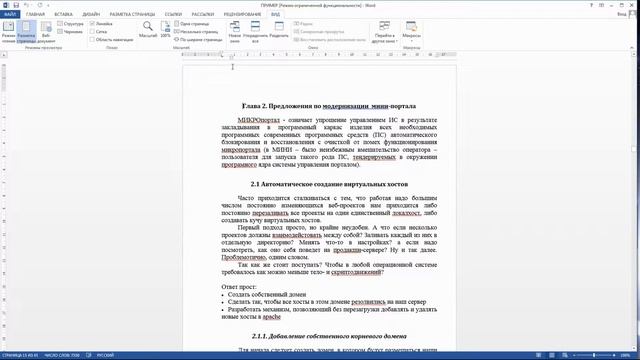640x360 pixels.
Task: Click the Вход sign-in label
Action: pyautogui.click(x=622, y=14)
